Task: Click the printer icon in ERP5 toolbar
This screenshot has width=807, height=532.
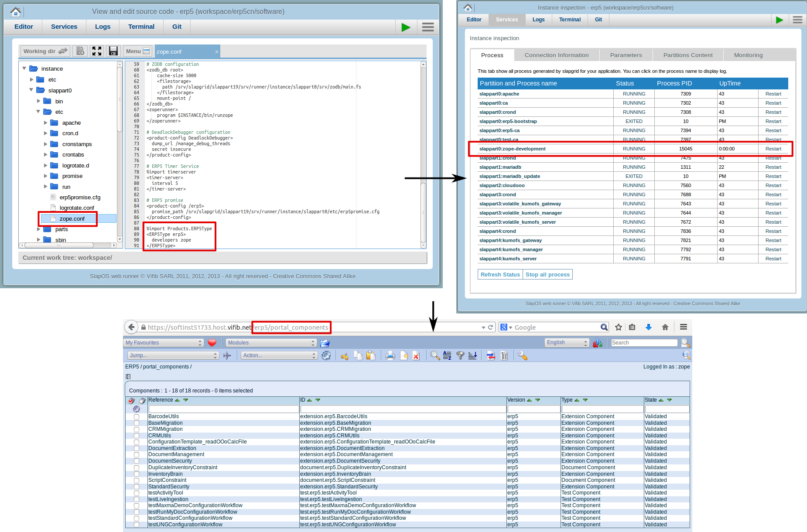Action: tap(390, 356)
